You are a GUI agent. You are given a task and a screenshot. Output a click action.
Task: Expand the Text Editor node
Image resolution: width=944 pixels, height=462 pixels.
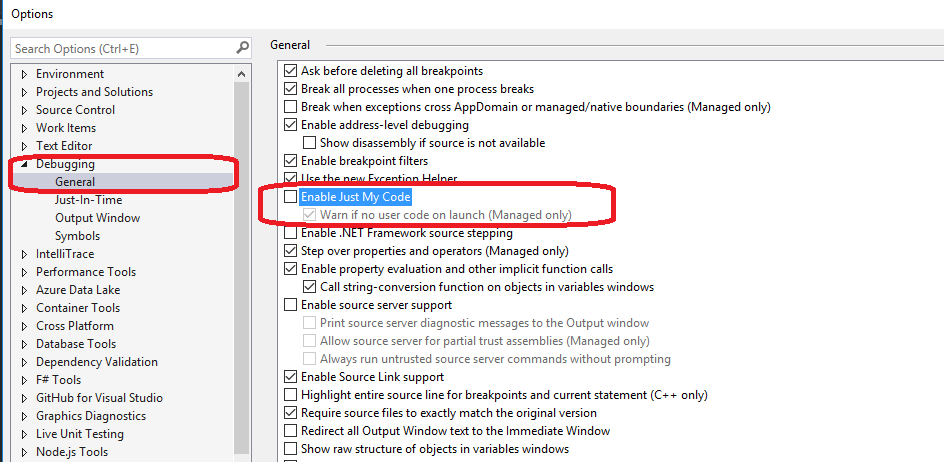pos(24,146)
